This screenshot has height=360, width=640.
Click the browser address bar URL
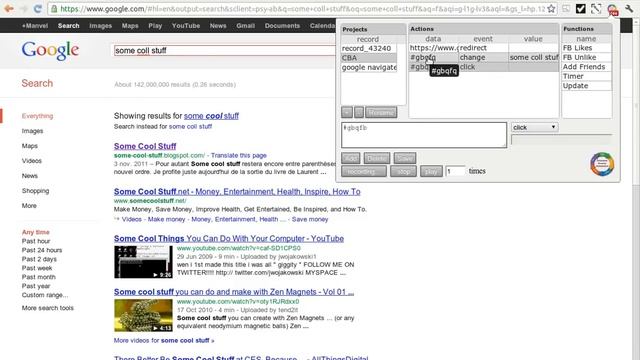pos(302,9)
